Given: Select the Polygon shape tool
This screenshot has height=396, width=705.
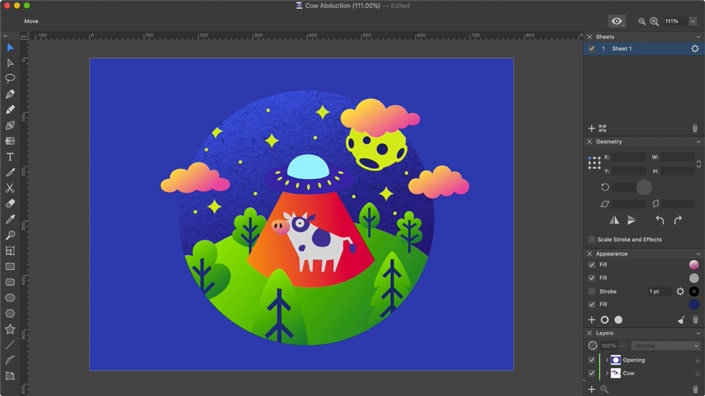Looking at the screenshot, I should pos(10,313).
